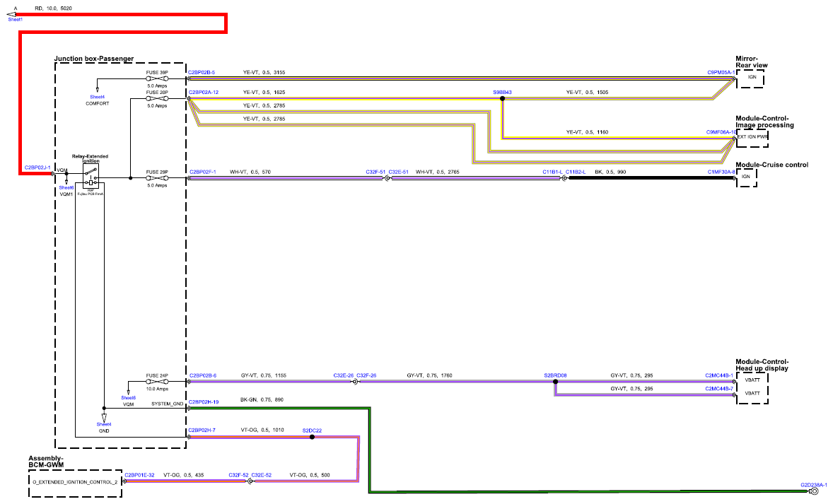Image resolution: width=833 pixels, height=504 pixels.
Task: Click the IGN pin of Mirror-Rear view
Action: (x=750, y=78)
